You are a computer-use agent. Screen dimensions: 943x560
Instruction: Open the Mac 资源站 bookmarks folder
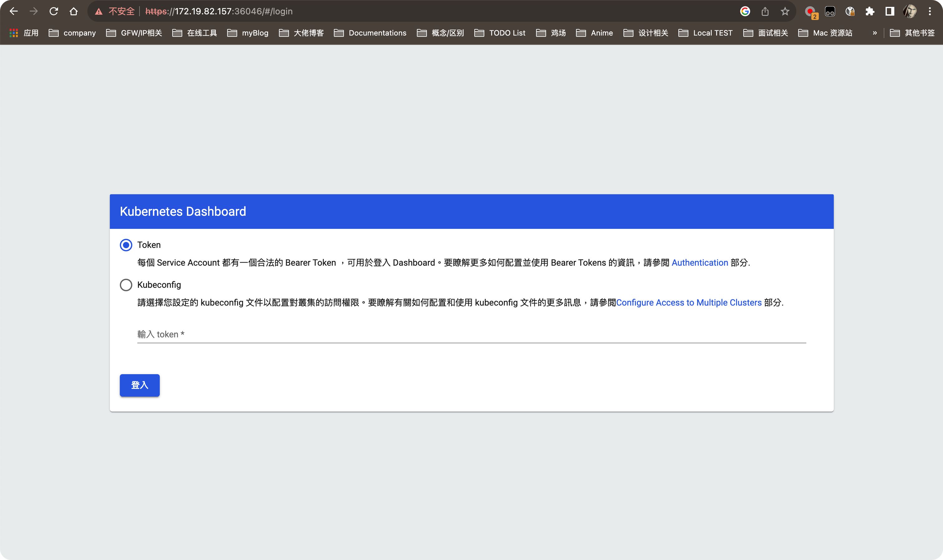(825, 33)
